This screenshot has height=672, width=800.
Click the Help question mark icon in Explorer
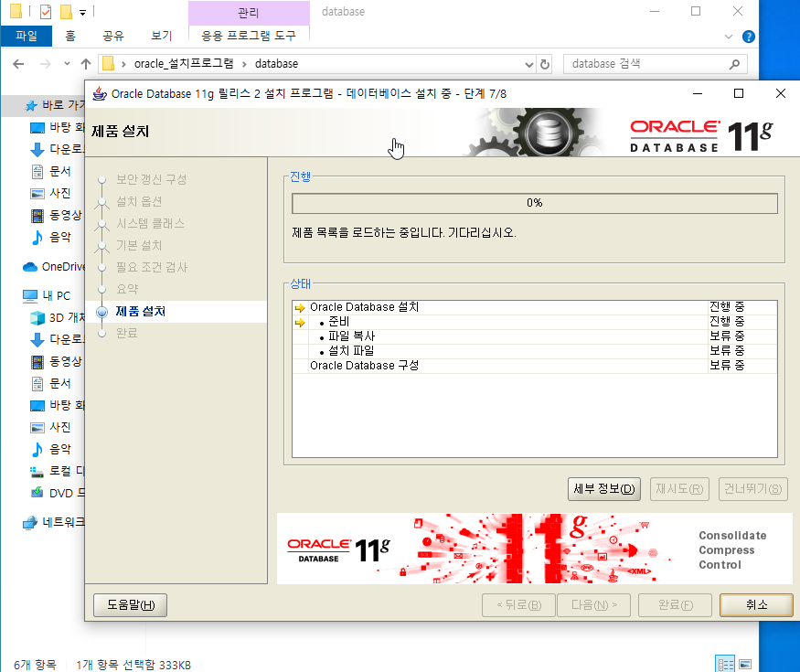point(749,37)
